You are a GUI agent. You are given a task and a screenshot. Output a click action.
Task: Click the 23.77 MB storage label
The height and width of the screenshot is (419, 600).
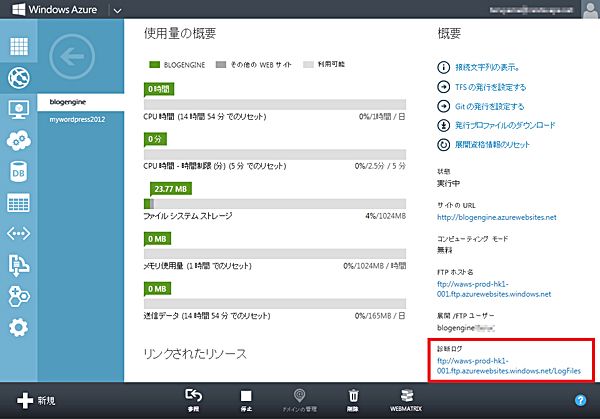(x=171, y=189)
